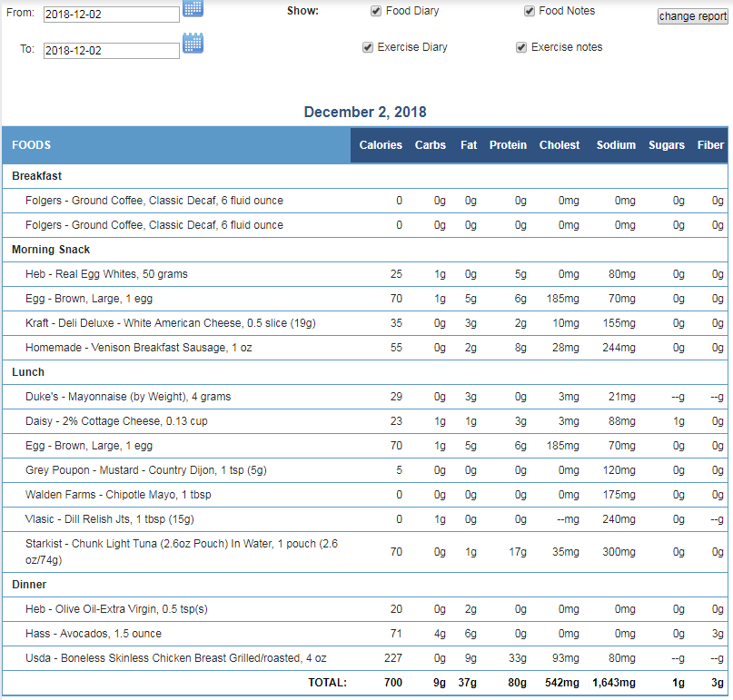Select the Lunch section heading
The height and width of the screenshot is (700, 733).
[x=28, y=372]
